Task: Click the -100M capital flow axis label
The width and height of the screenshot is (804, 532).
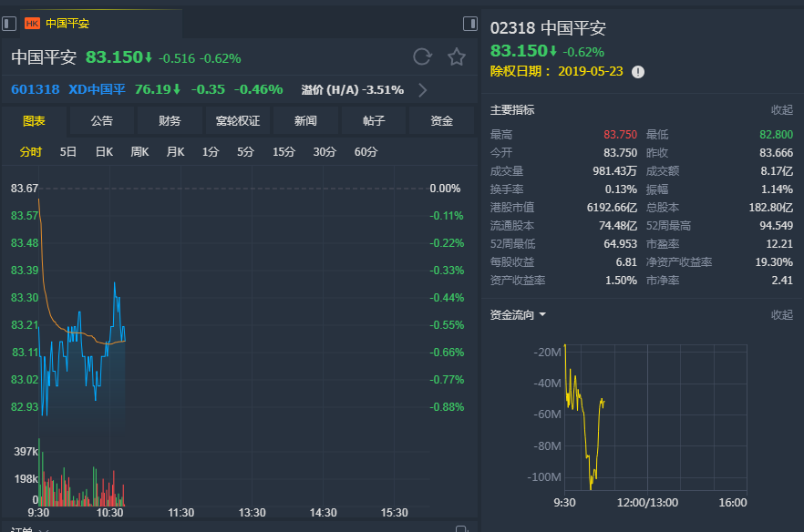Action: (544, 477)
